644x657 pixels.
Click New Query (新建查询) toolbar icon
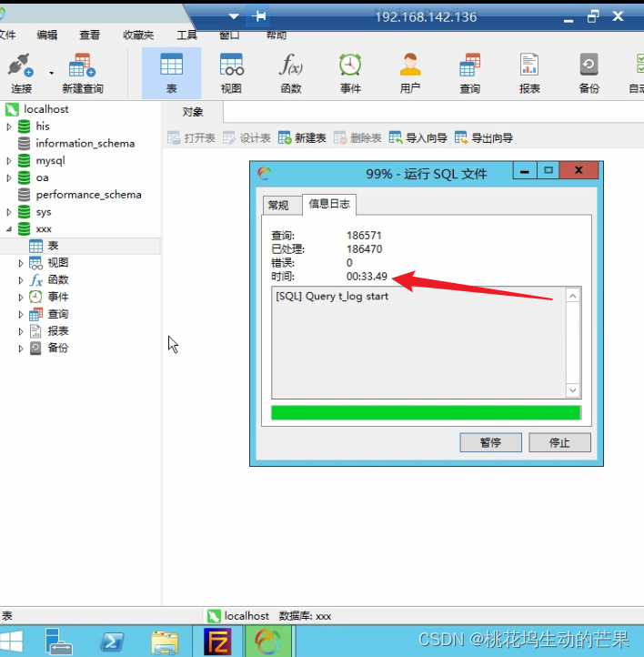[83, 74]
